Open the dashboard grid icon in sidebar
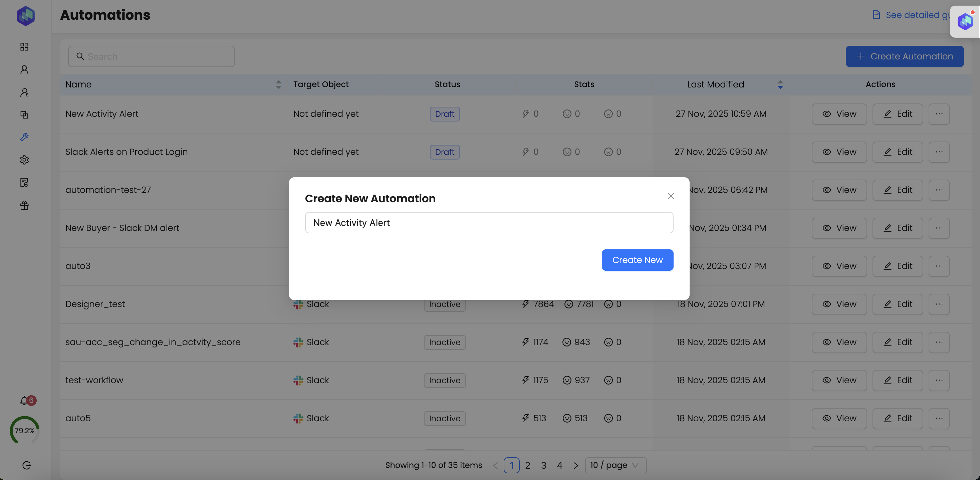This screenshot has width=980, height=480. [24, 47]
